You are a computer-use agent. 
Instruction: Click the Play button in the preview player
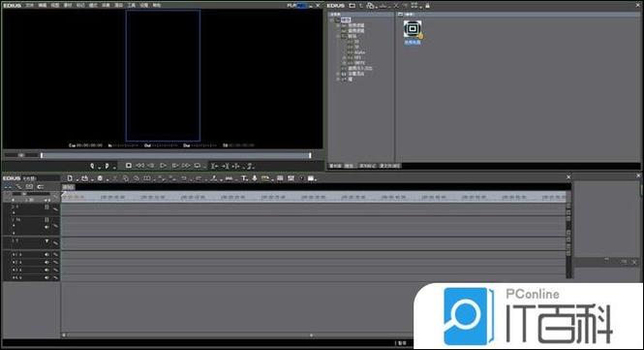tap(163, 166)
